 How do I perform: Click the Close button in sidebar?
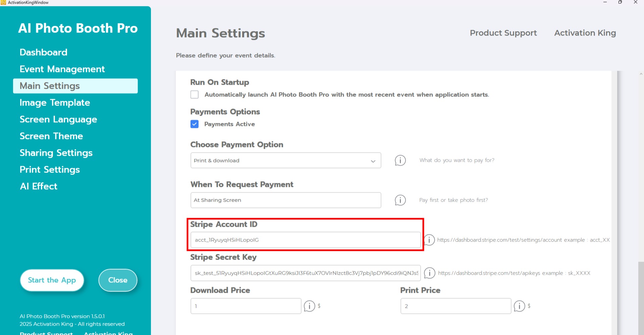(118, 280)
